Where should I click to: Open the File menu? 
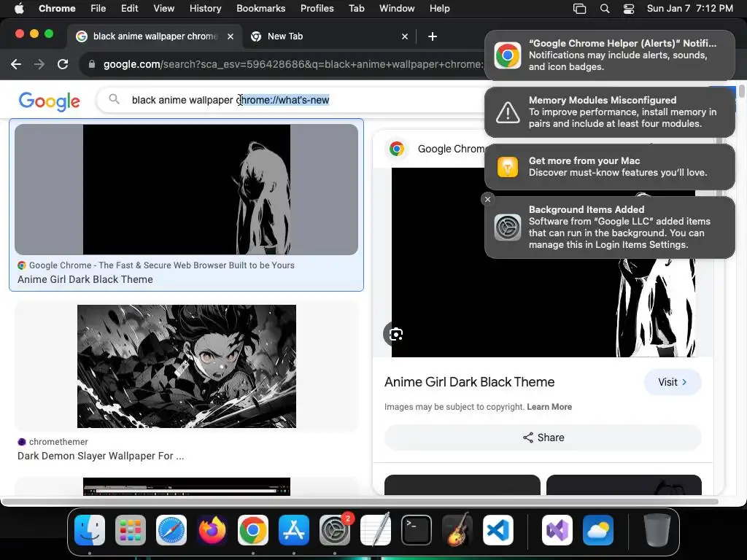click(98, 9)
